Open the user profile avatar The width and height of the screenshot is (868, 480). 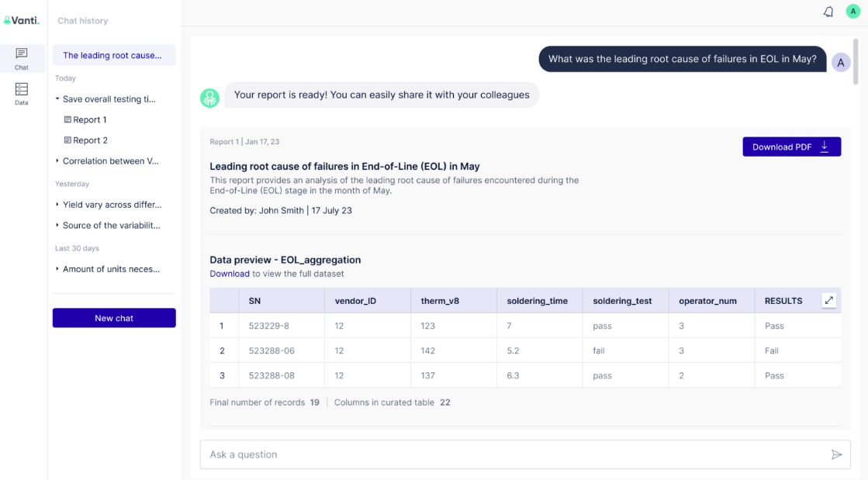pyautogui.click(x=852, y=12)
